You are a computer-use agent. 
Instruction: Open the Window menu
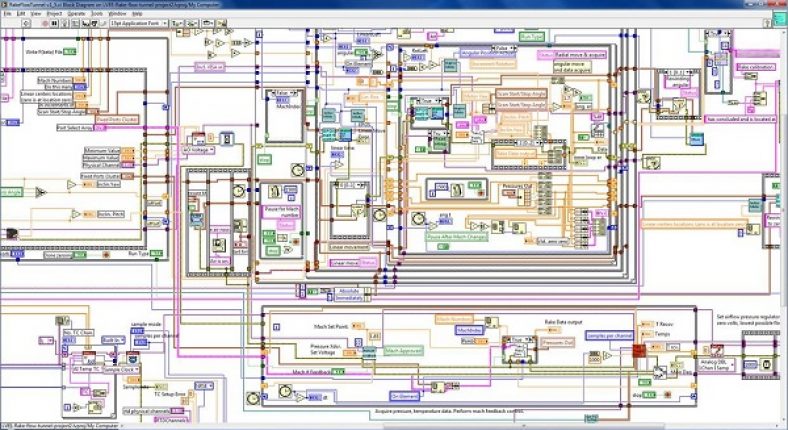click(118, 14)
